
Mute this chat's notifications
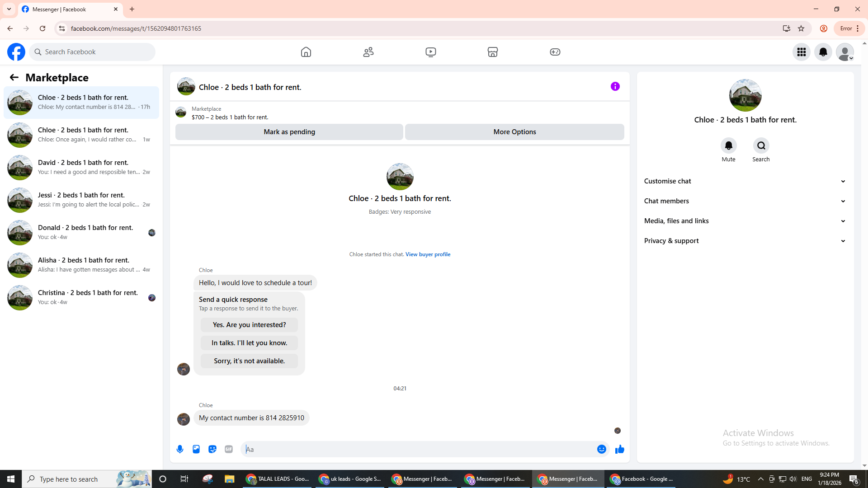(x=728, y=145)
